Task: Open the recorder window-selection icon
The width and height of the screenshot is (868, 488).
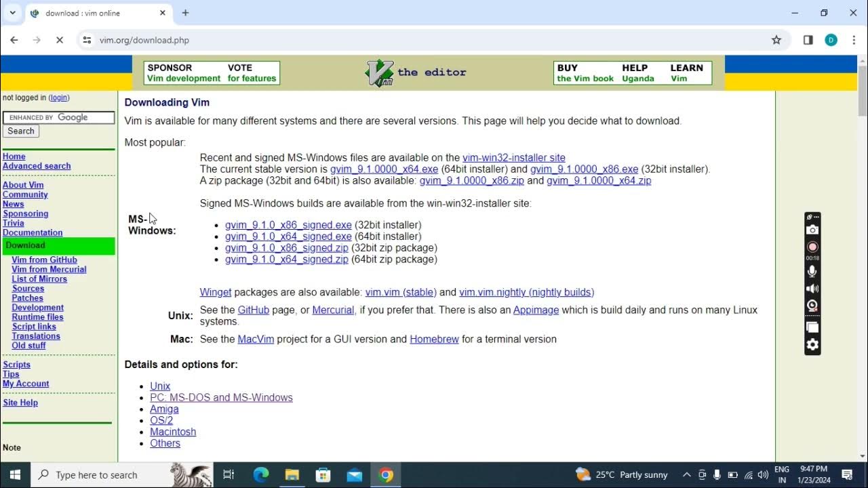Action: tap(812, 327)
